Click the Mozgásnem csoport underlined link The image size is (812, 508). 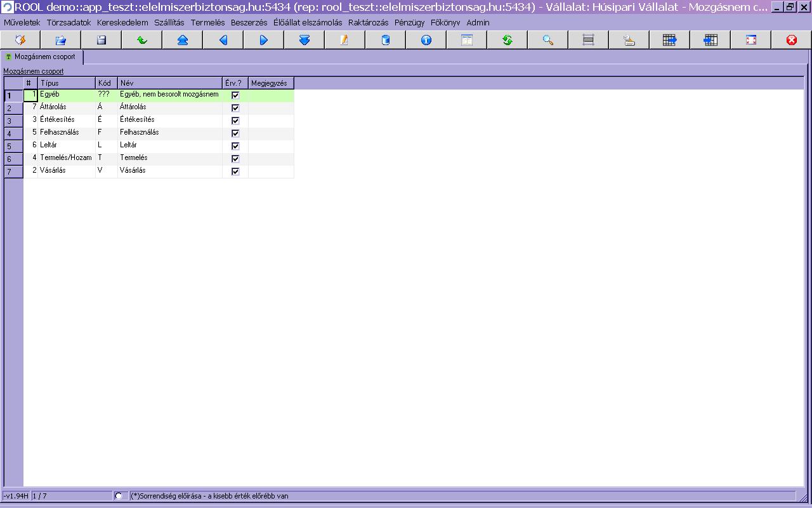pyautogui.click(x=34, y=71)
